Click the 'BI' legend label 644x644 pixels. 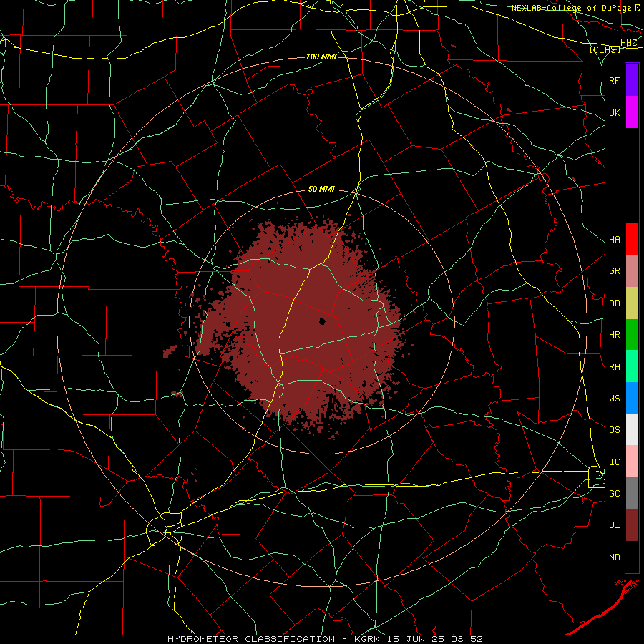coord(614,525)
